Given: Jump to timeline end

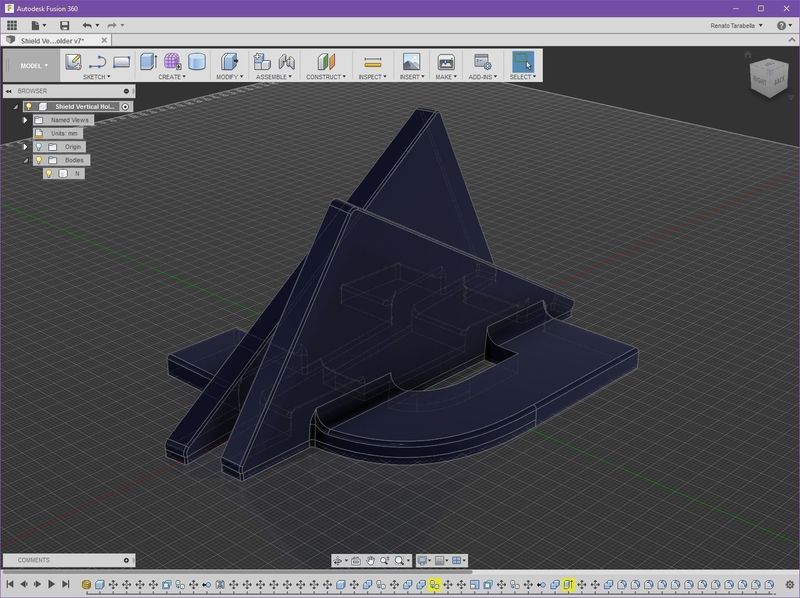Looking at the screenshot, I should point(66,584).
